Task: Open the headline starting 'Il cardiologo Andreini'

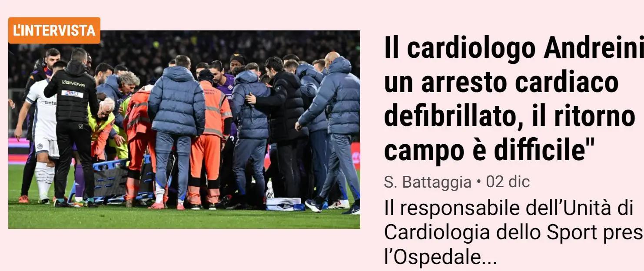Action: click(x=514, y=50)
